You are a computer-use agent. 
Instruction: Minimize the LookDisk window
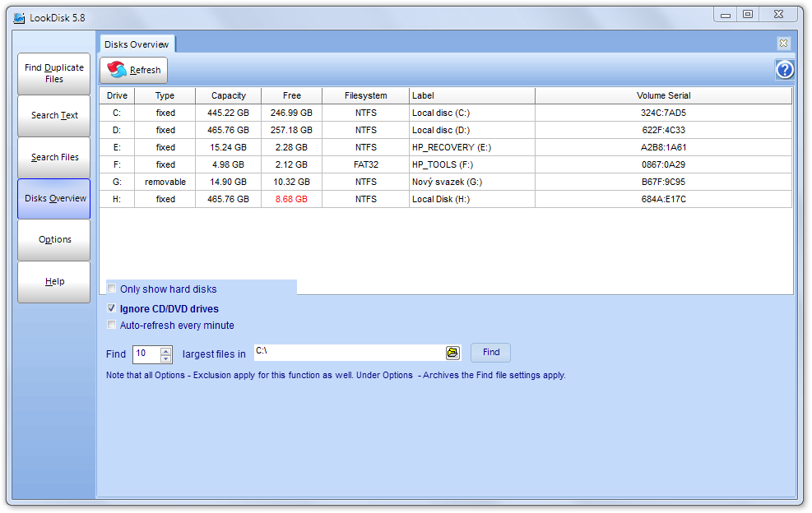click(x=726, y=14)
